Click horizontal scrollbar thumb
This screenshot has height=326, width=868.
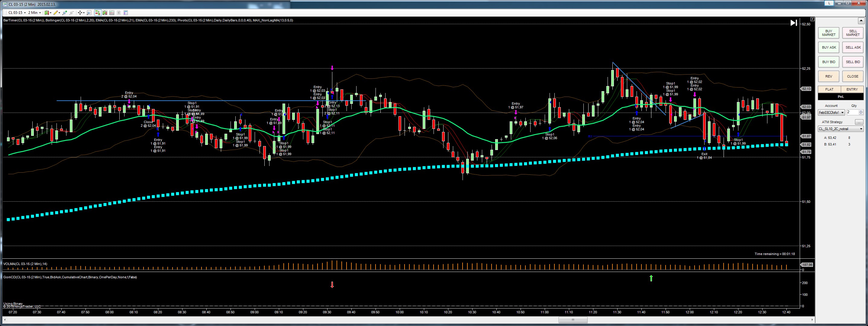click(573, 320)
